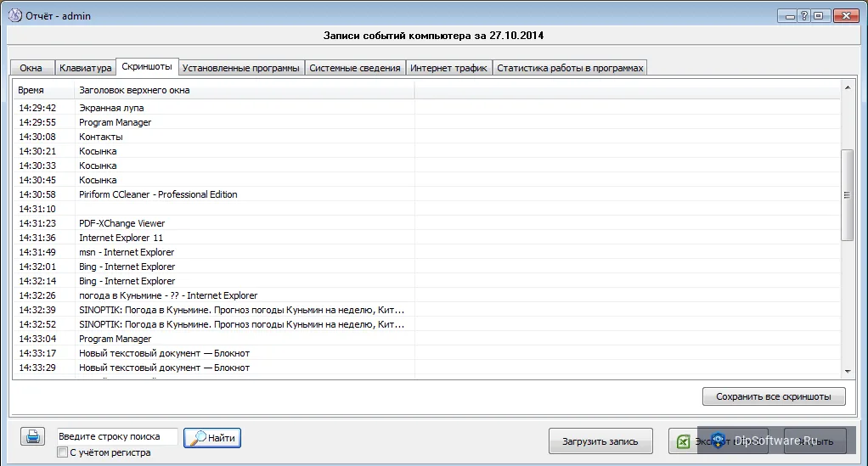868x466 pixels.
Task: Select the Bing row at 14:32:01
Action: [x=427, y=266]
